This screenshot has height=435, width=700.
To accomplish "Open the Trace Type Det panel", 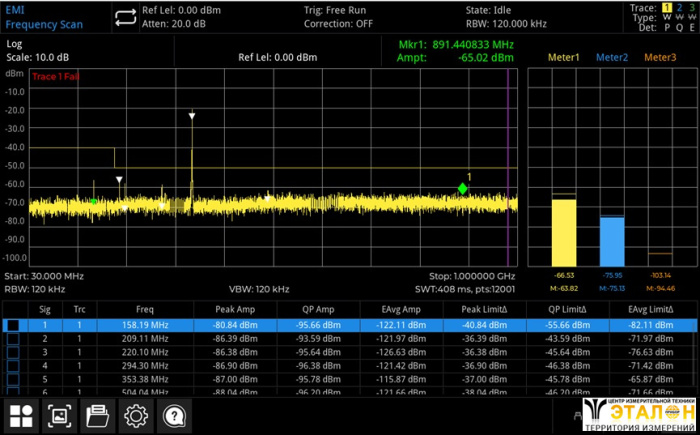I will (x=661, y=17).
